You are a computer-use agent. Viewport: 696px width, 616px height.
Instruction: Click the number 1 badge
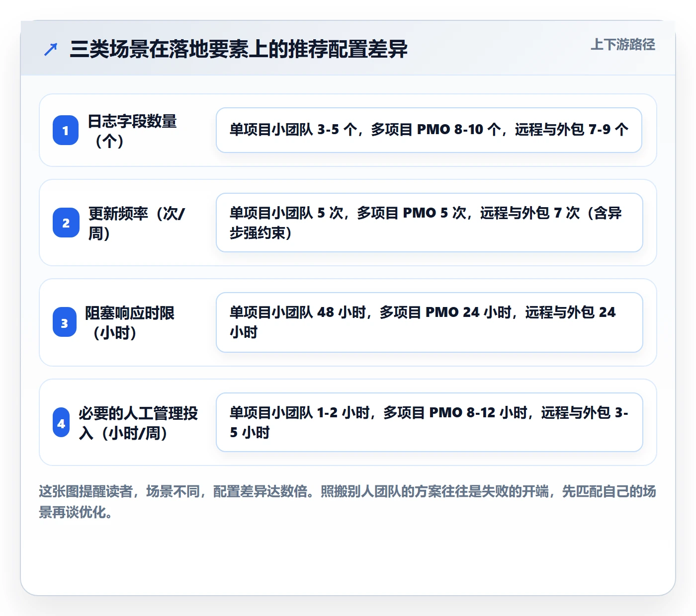point(66,130)
